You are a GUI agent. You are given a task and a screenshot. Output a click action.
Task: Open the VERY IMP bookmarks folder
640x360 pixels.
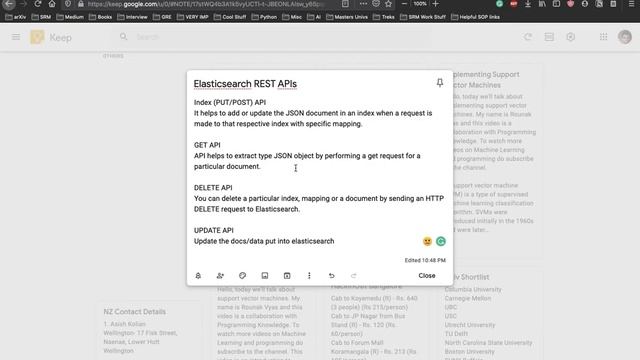(193, 17)
